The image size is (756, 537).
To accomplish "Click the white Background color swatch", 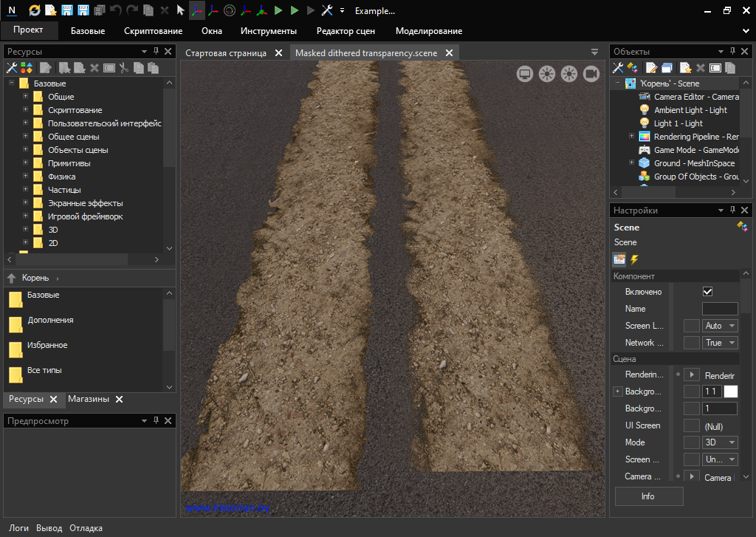I will coord(730,391).
